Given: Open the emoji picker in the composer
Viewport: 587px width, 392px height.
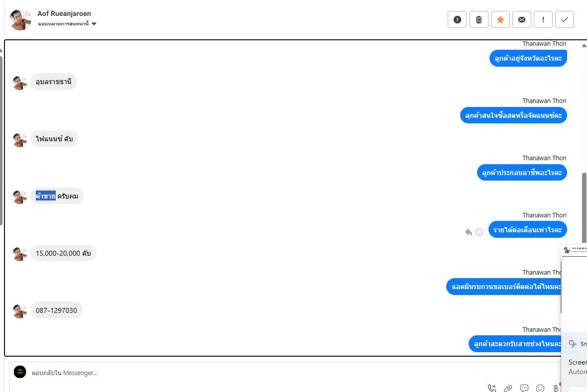Looking at the screenshot, I should 540,388.
